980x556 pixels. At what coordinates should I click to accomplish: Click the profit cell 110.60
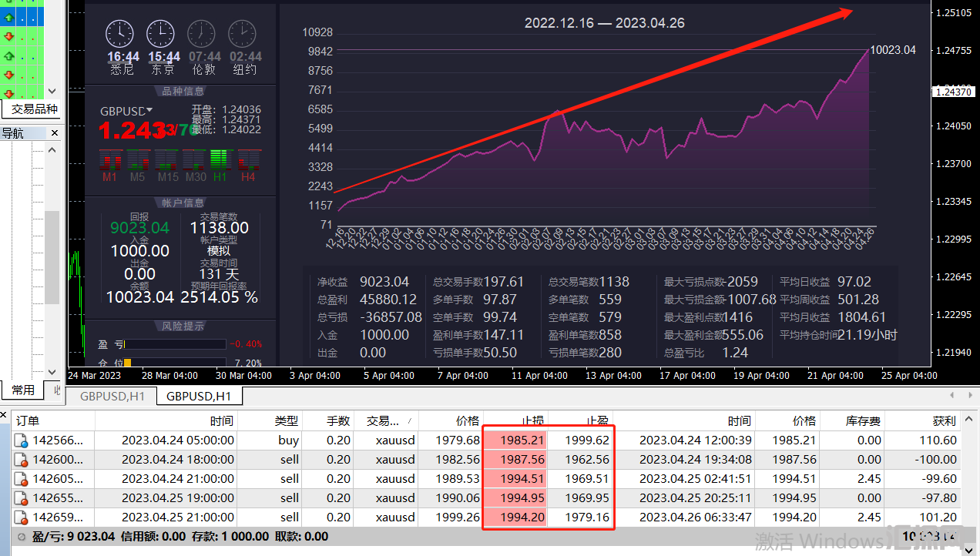939,440
